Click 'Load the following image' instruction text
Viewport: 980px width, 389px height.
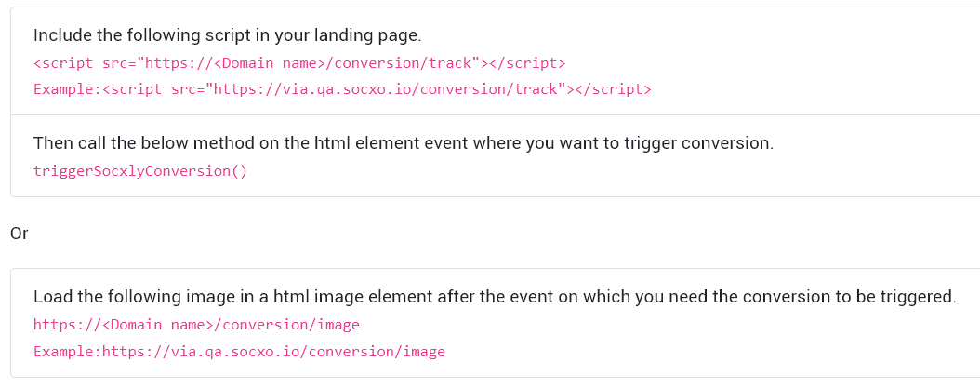click(x=495, y=297)
